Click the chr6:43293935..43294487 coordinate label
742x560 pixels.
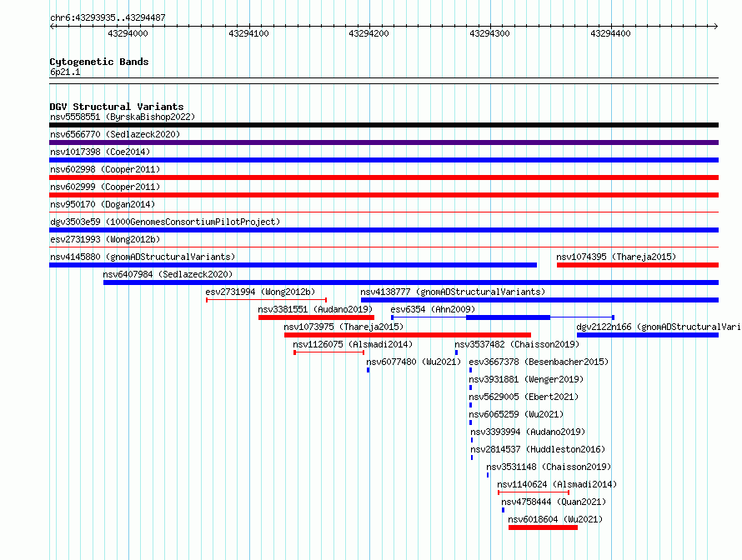coord(108,17)
